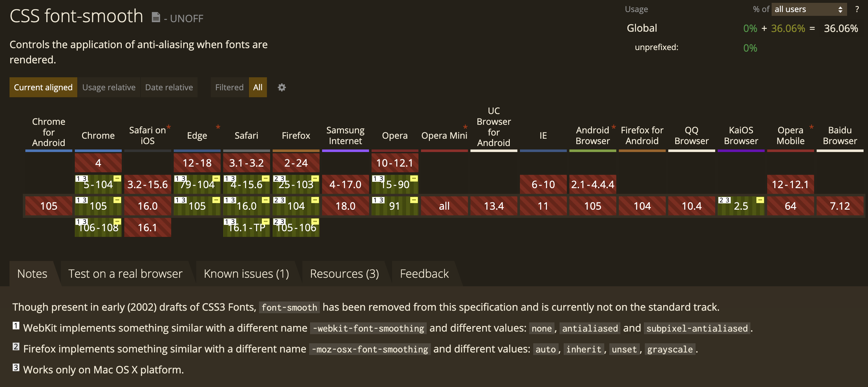
Task: Select the Current aligned view toggle
Action: point(43,87)
